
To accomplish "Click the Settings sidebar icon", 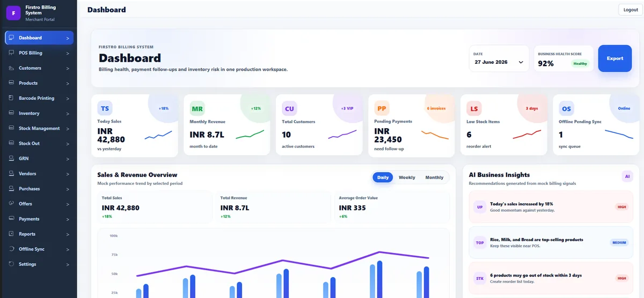I will click(x=12, y=264).
